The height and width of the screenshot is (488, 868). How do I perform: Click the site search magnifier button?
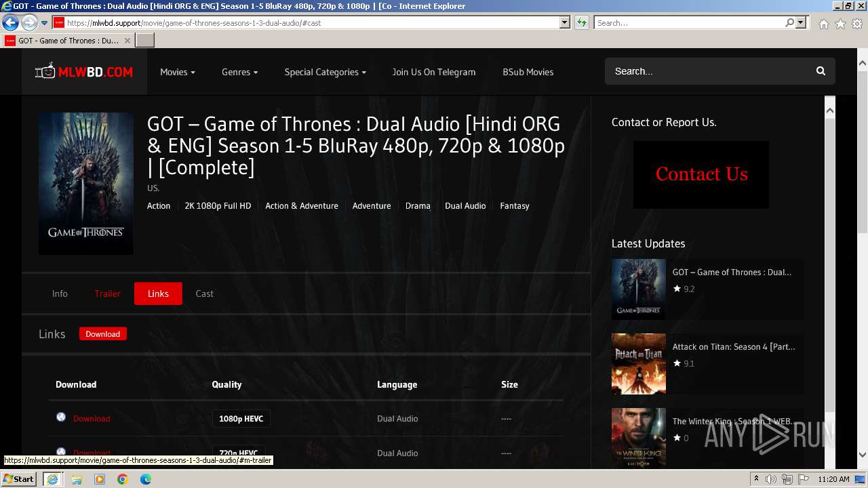tap(821, 71)
